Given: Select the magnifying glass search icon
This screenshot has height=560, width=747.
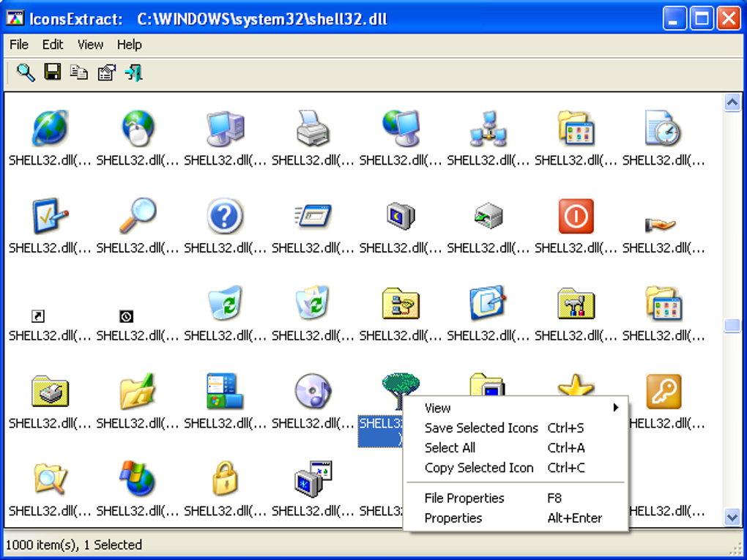Looking at the screenshot, I should (137, 215).
